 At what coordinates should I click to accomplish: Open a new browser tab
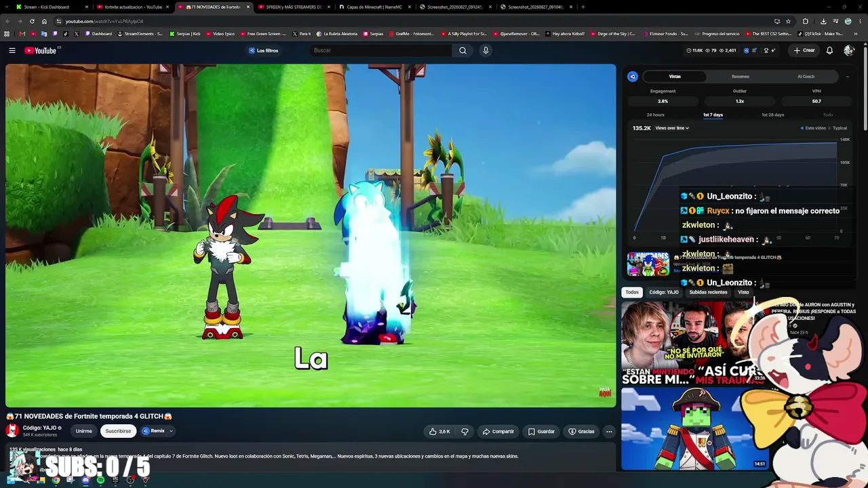coord(583,7)
